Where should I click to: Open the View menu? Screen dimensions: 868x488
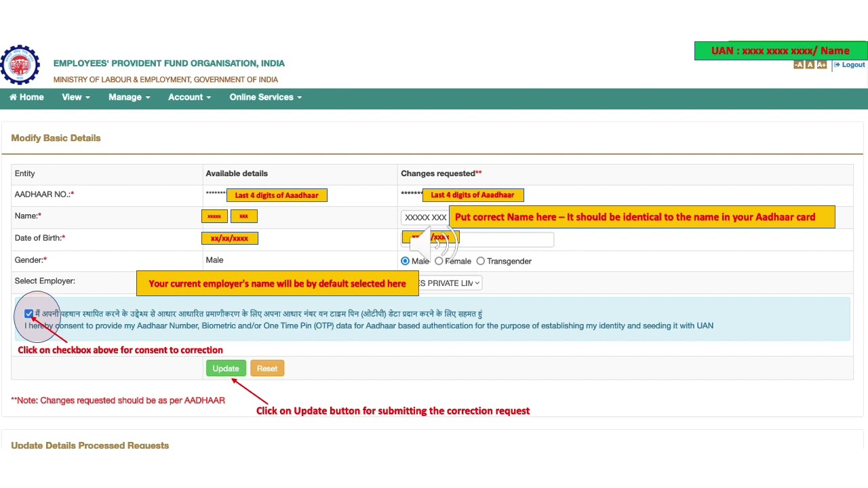[x=75, y=97]
